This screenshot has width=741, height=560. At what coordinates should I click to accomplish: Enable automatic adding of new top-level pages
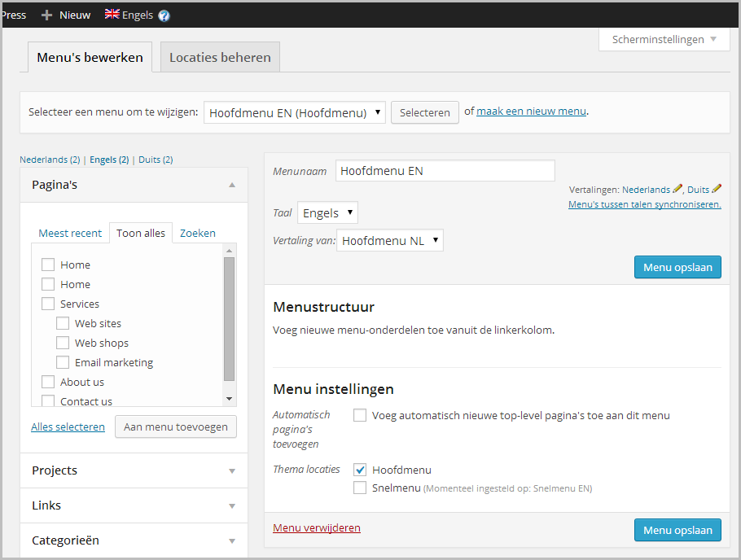[360, 415]
